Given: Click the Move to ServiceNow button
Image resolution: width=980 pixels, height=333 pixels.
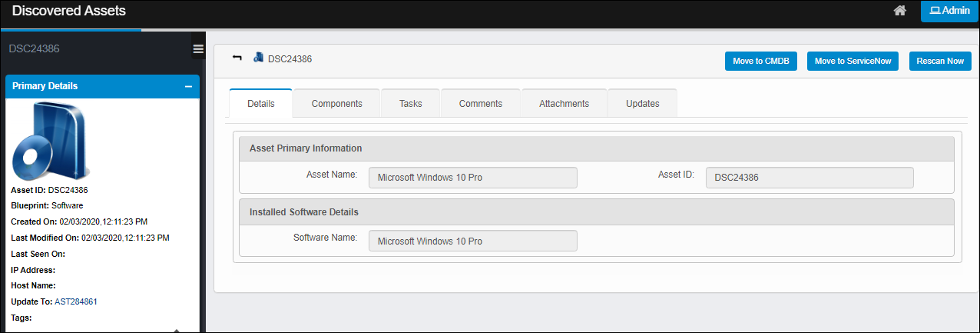Looking at the screenshot, I should [853, 62].
